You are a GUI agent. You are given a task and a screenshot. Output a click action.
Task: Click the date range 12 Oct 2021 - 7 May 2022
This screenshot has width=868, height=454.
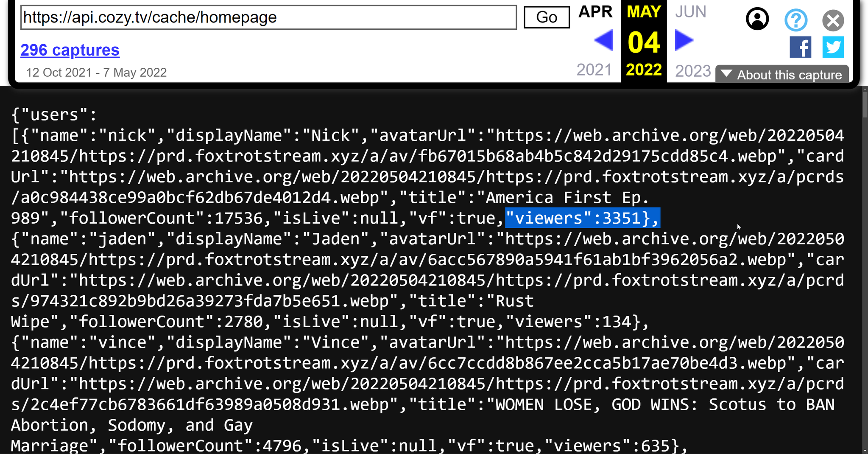96,73
